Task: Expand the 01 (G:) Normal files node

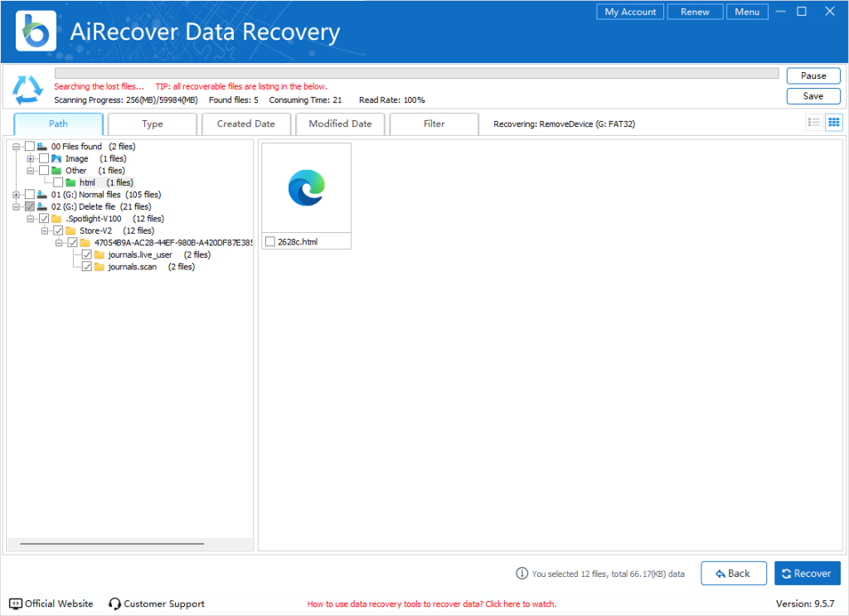Action: click(17, 195)
